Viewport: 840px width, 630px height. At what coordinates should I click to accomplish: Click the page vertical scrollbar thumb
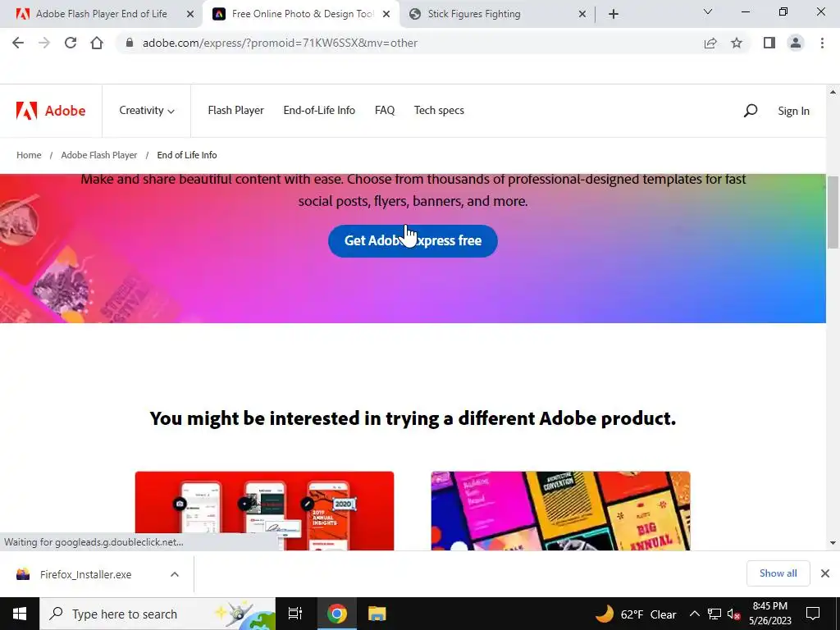(x=833, y=212)
